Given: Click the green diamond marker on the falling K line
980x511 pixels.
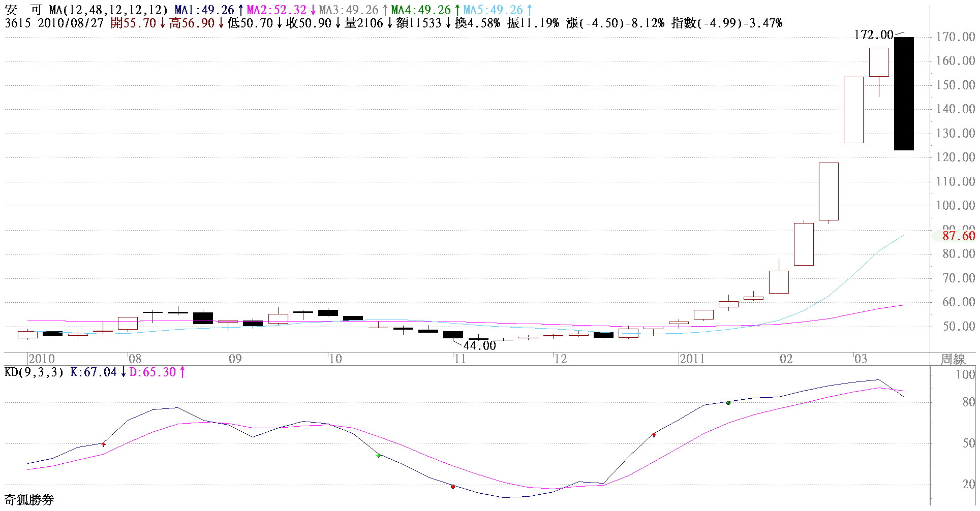Looking at the screenshot, I should (378, 455).
